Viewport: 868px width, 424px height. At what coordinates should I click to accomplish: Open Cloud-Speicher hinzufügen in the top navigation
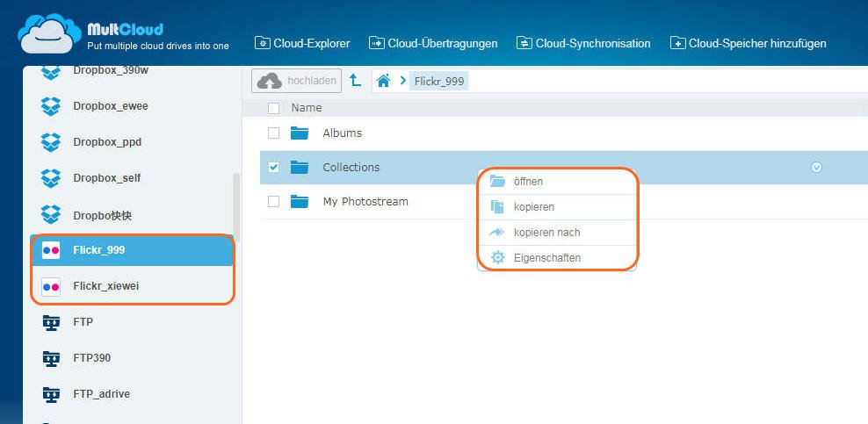[748, 43]
